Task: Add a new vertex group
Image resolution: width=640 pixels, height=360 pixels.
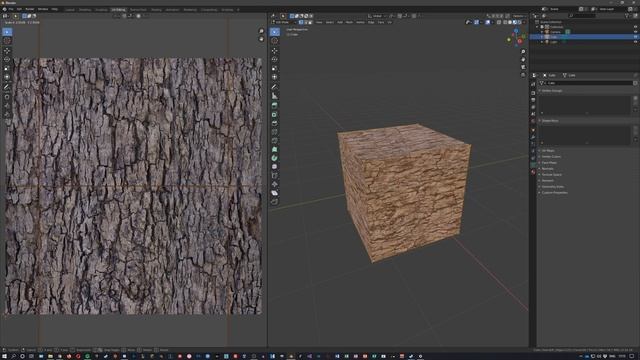Action: click(636, 98)
